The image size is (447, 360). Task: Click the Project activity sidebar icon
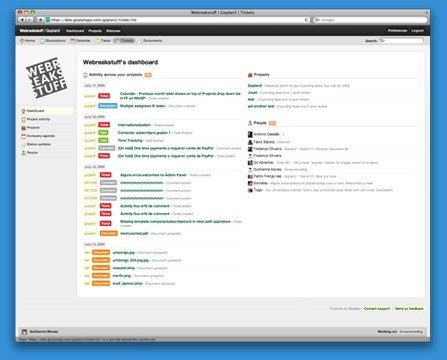coord(23,119)
